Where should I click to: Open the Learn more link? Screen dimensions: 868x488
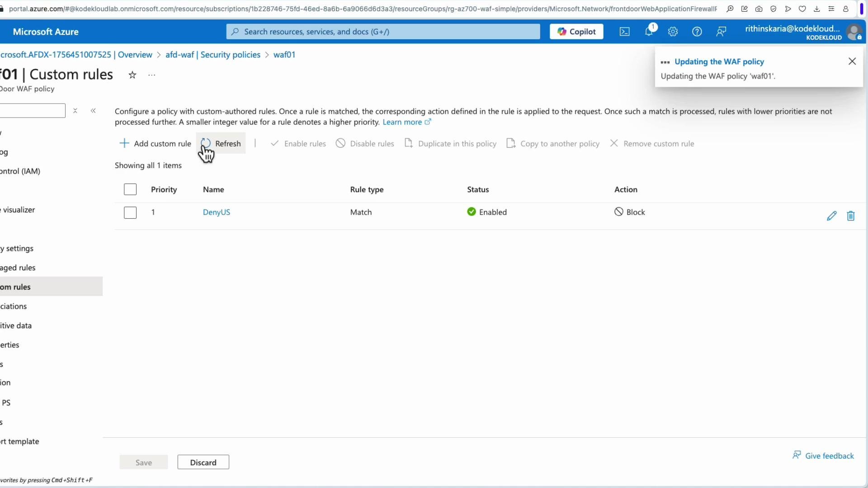point(407,122)
